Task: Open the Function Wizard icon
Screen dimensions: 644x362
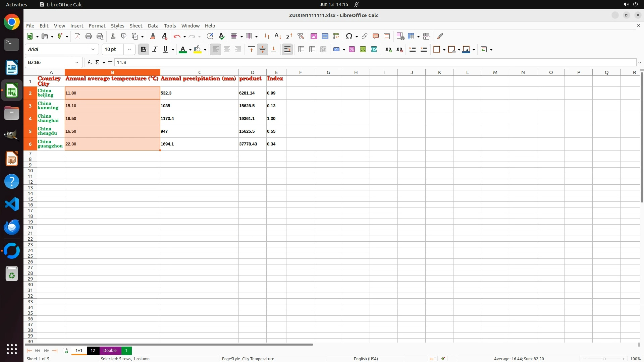Action: (90, 62)
